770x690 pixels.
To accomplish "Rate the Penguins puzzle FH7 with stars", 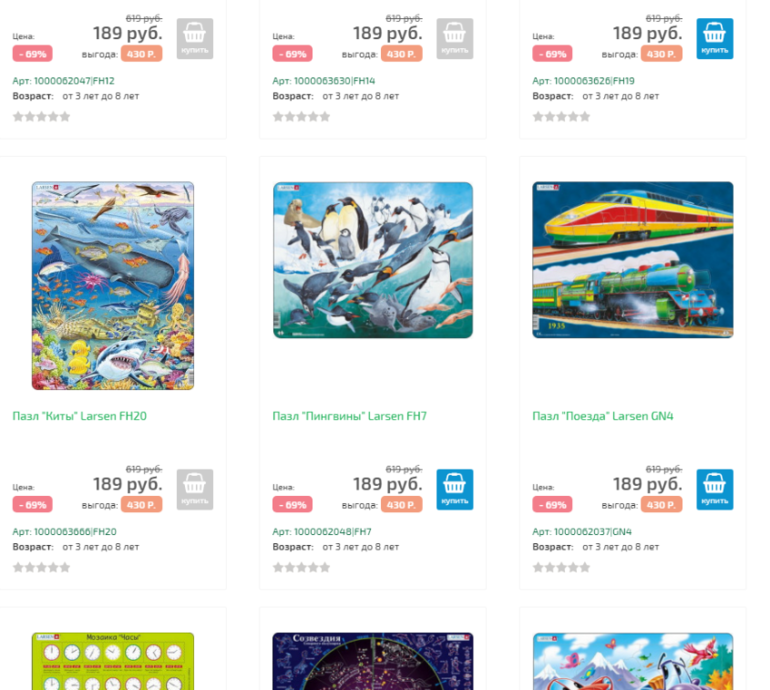I will (301, 568).
